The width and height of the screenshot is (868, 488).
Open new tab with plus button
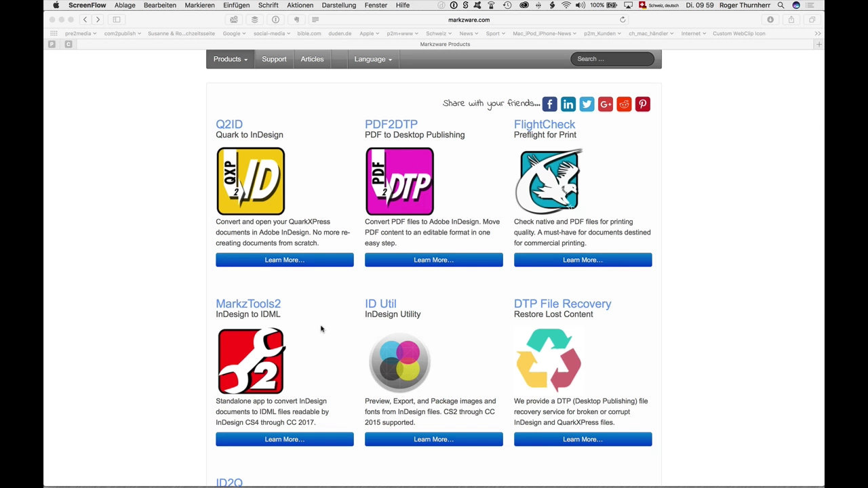click(x=818, y=44)
